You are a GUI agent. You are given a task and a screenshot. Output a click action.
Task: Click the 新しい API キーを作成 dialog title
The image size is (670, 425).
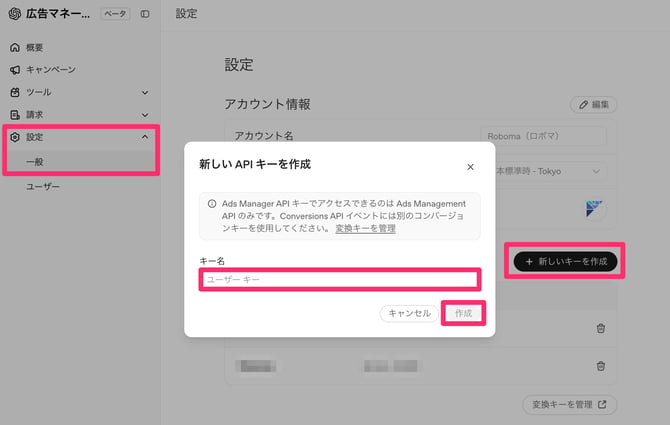pyautogui.click(x=255, y=164)
